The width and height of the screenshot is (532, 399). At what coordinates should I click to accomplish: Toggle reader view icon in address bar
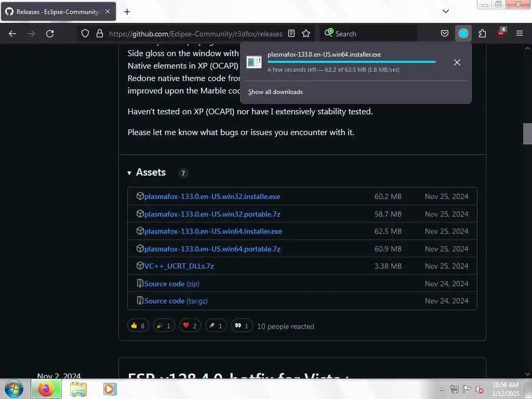pos(291,33)
